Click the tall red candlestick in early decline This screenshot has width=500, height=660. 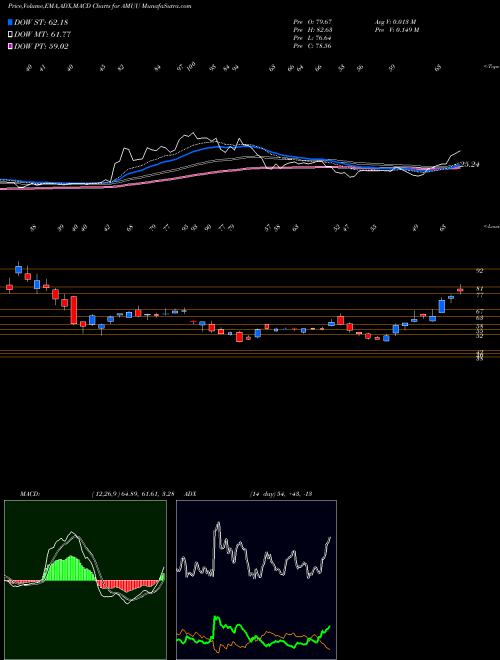click(x=74, y=310)
